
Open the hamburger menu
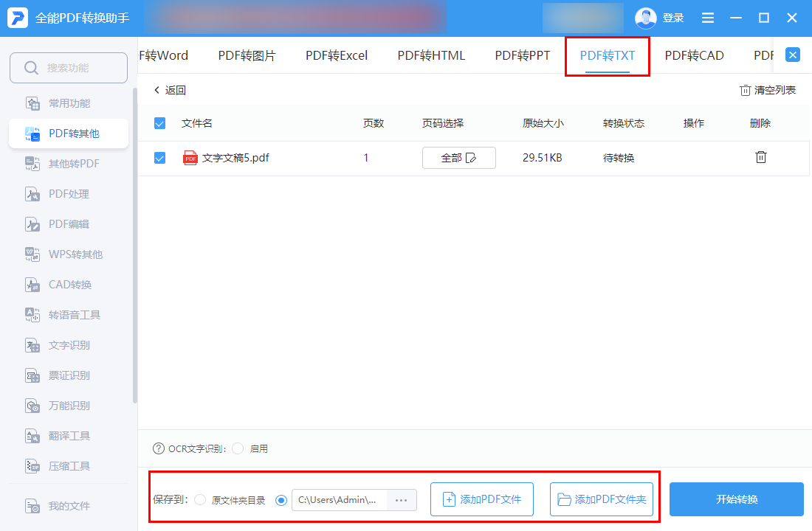coord(707,18)
